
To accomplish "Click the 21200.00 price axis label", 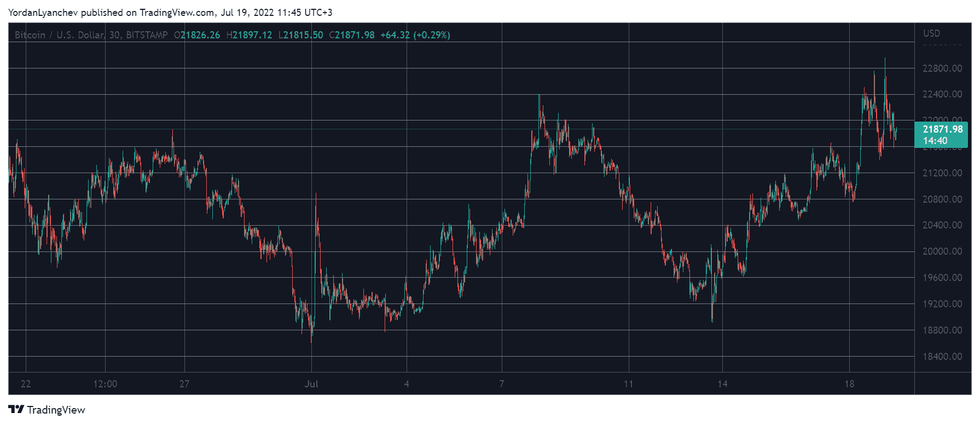I will pos(942,173).
